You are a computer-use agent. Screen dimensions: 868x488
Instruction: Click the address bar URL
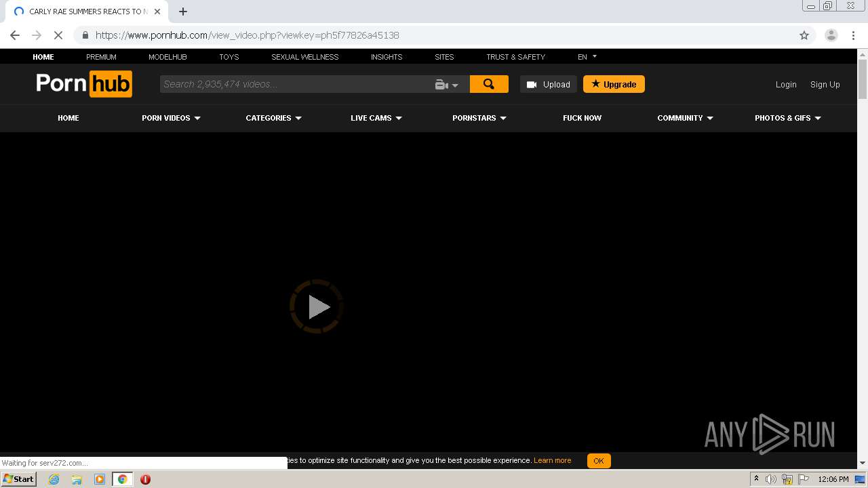(x=247, y=35)
